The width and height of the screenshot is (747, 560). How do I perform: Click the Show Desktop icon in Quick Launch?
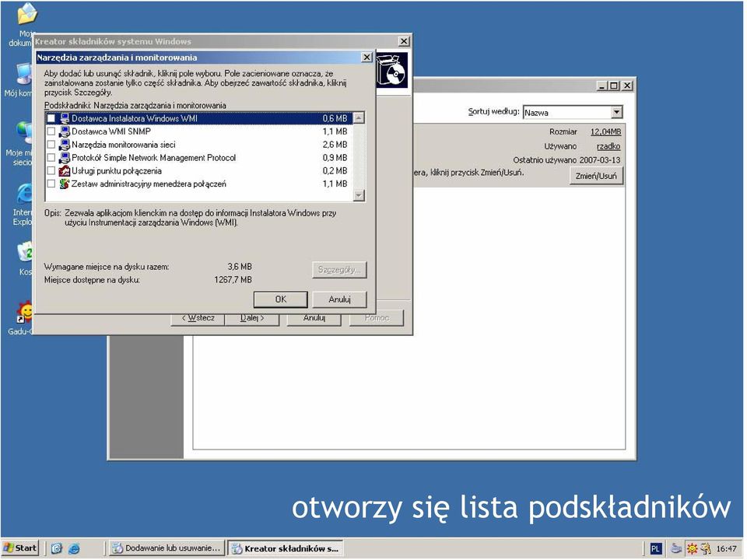(x=57, y=548)
